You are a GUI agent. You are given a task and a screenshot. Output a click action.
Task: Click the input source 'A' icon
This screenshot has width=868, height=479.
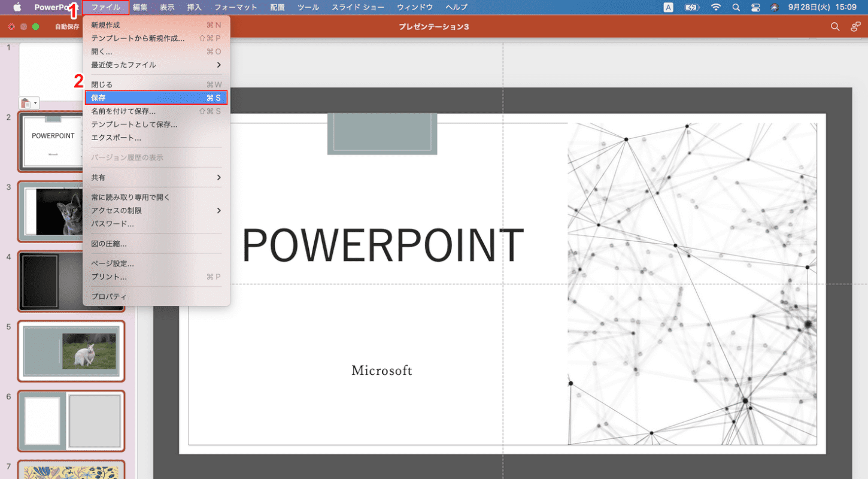[668, 7]
